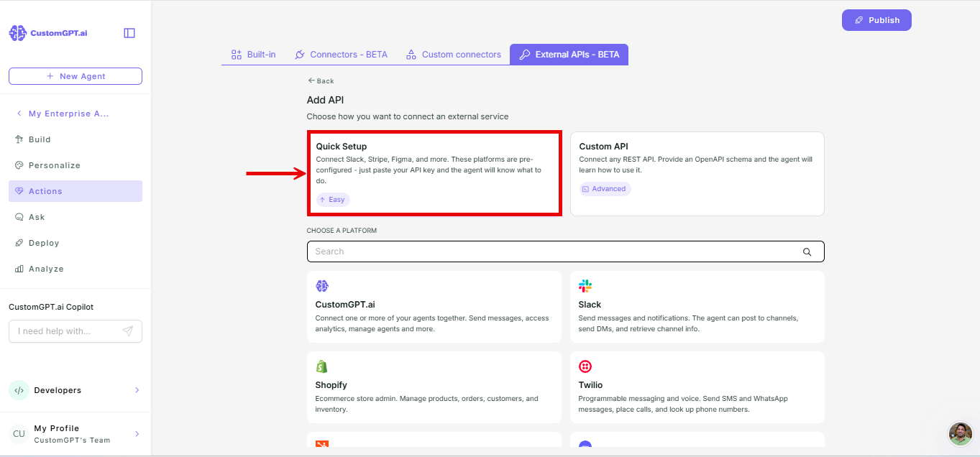Click the Ask chat bubble icon

[19, 217]
